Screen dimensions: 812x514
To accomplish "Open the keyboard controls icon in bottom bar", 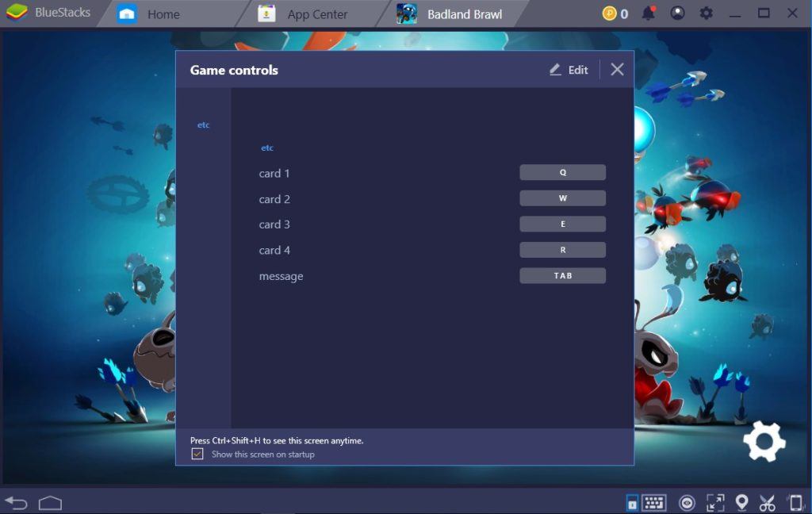I will point(654,503).
